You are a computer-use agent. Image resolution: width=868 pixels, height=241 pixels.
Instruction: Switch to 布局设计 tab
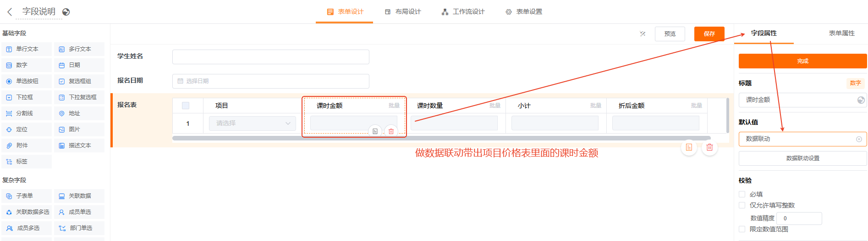click(403, 12)
